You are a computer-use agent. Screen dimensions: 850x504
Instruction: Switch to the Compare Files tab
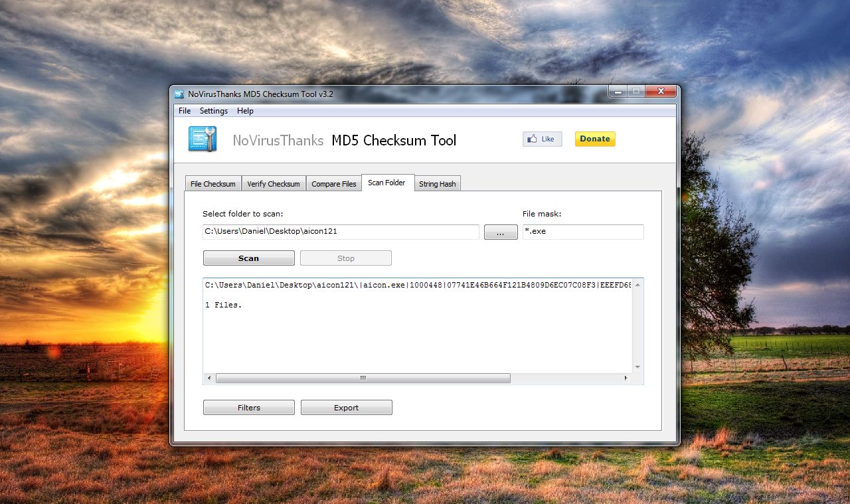pos(334,184)
